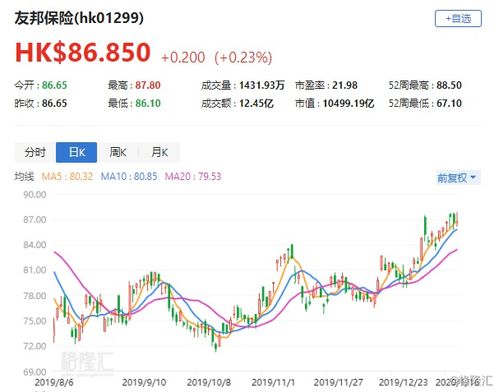Screen dimensions: 499x392
Task: Click the MA10 : 80.85 legend label
Action: pos(129,176)
